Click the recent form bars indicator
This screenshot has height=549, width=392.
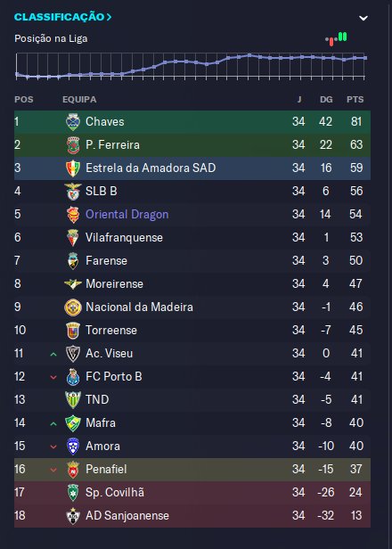click(x=336, y=39)
